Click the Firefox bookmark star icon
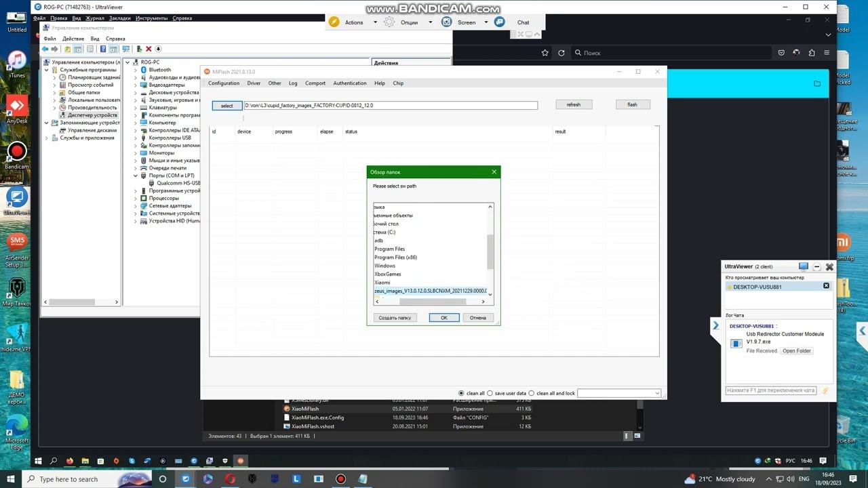Viewport: 868px width, 488px height. tap(545, 53)
